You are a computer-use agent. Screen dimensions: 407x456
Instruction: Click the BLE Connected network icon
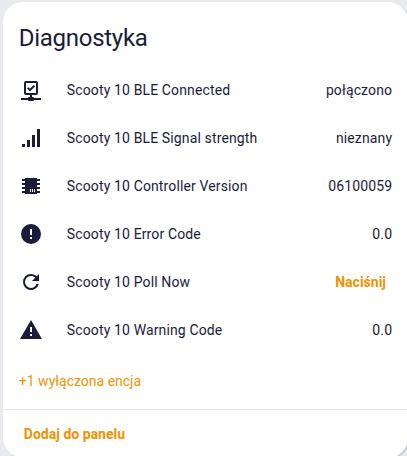(31, 91)
